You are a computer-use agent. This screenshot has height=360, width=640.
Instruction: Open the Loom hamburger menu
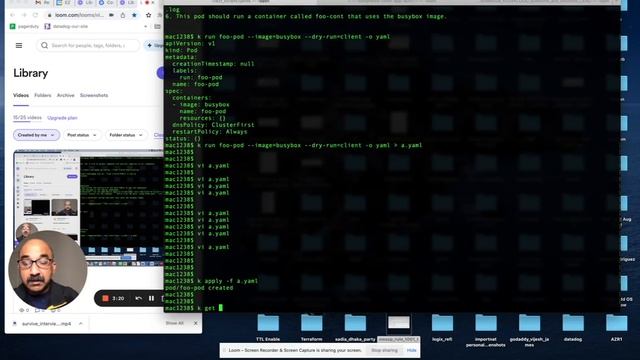[x=19, y=45]
